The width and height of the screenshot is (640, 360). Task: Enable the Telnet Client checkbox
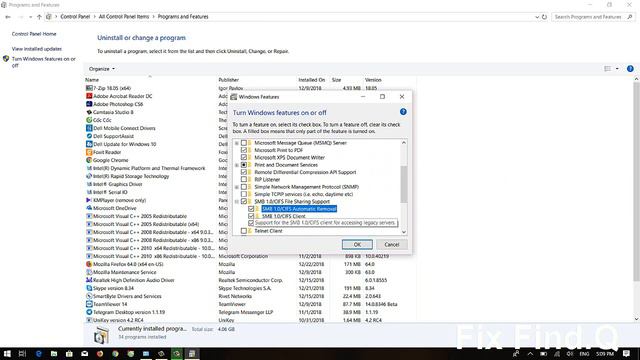pos(244,231)
